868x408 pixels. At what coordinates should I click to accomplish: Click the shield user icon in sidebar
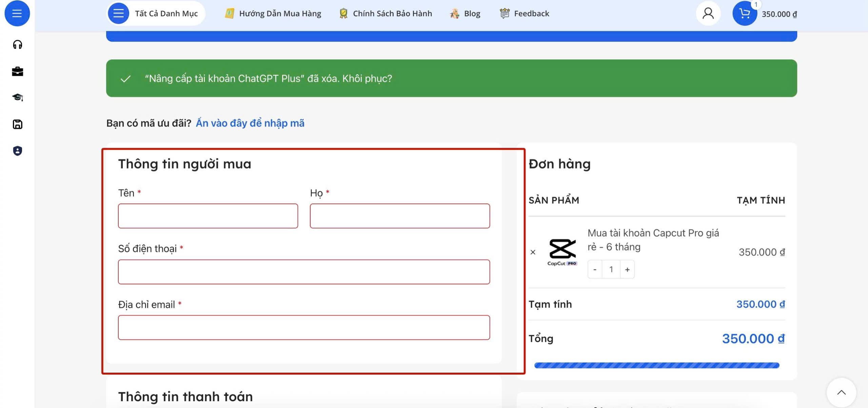[x=17, y=151]
